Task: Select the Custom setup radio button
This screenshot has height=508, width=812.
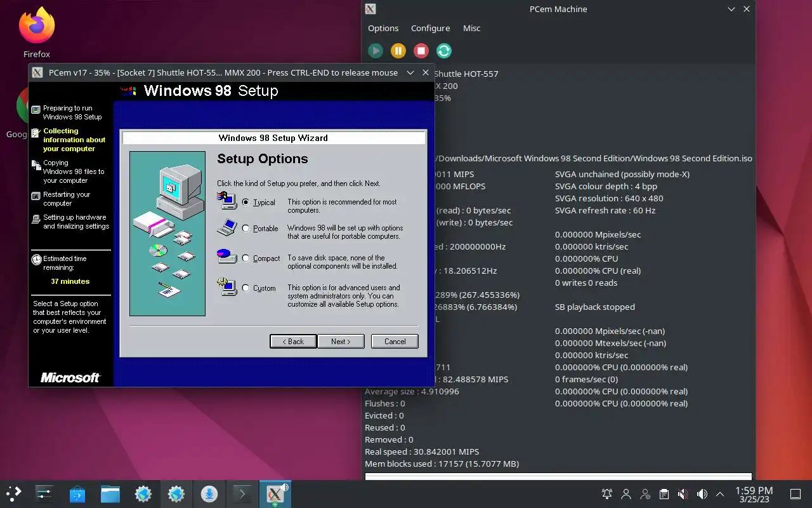Action: point(246,288)
